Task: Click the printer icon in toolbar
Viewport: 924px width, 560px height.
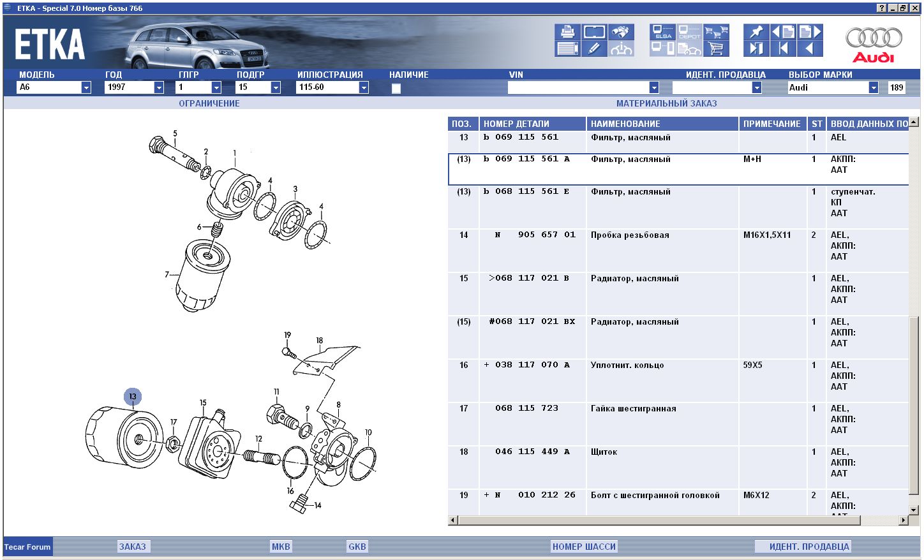Action: 567,32
